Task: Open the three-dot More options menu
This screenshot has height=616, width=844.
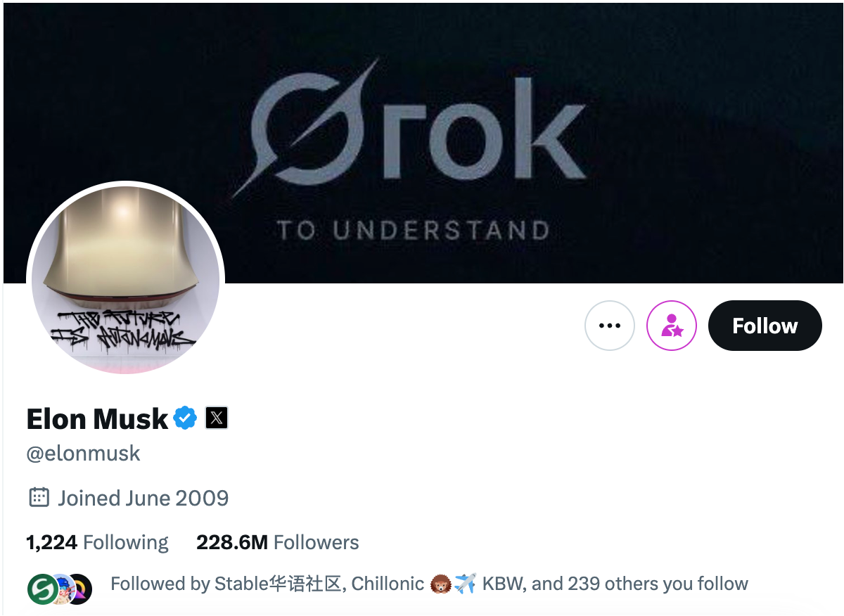Action: coord(609,326)
